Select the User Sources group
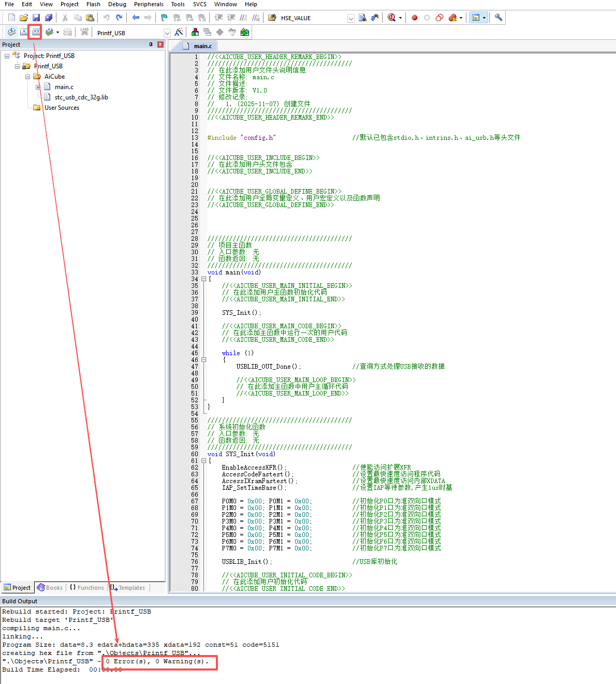The width and height of the screenshot is (616, 684). [x=62, y=108]
